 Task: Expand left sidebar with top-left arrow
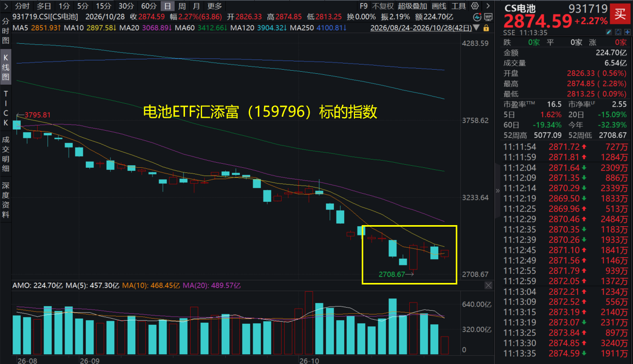pos(5,6)
